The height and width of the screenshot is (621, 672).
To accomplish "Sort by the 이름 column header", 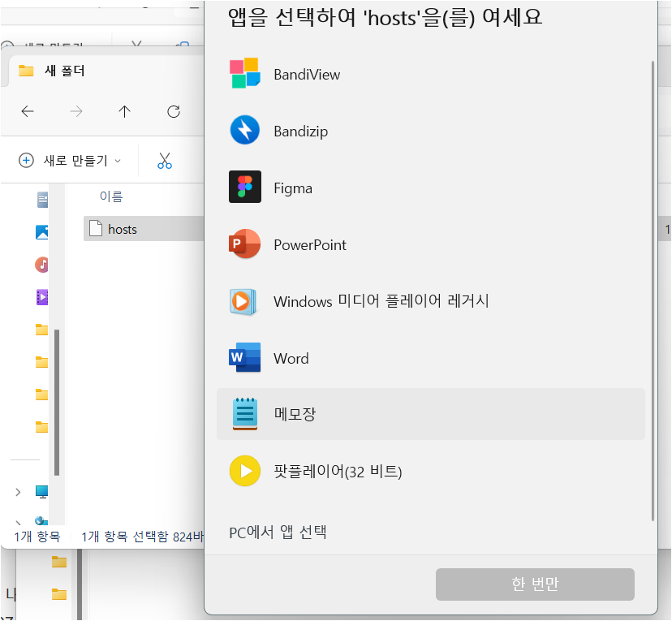I will click(111, 196).
